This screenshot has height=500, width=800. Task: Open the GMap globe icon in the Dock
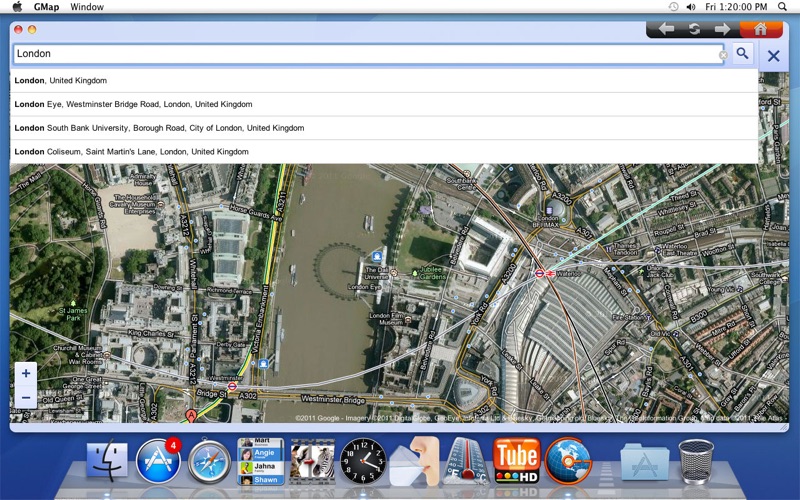tap(568, 461)
